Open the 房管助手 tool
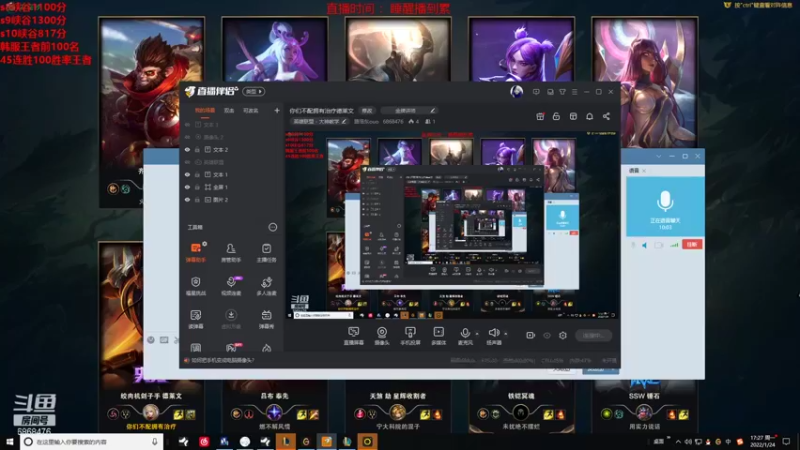800x450 pixels. click(x=231, y=252)
